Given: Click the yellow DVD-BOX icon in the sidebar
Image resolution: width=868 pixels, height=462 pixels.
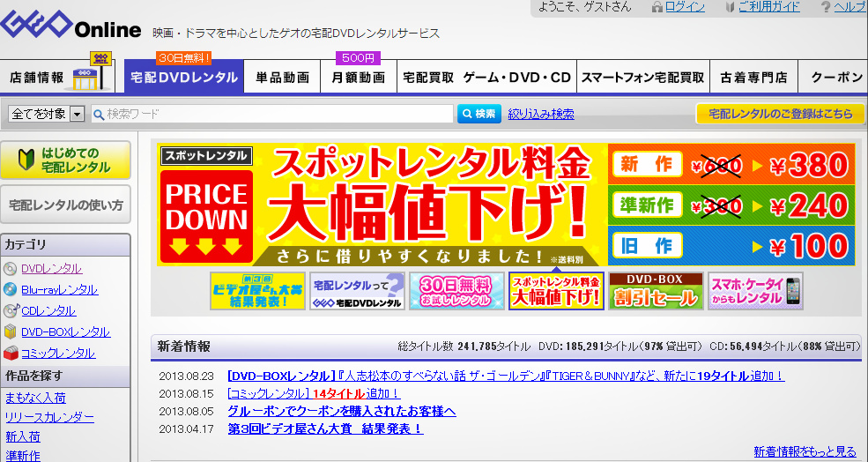Looking at the screenshot, I should point(10,332).
